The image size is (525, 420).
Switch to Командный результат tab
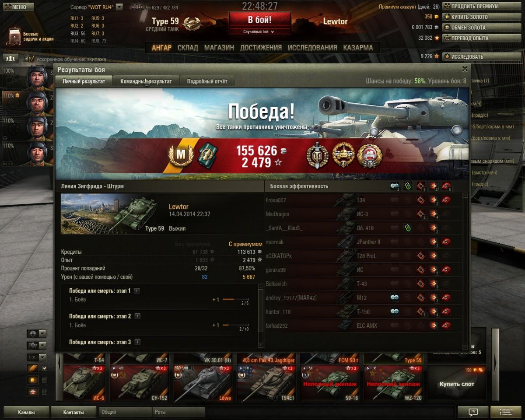point(146,81)
